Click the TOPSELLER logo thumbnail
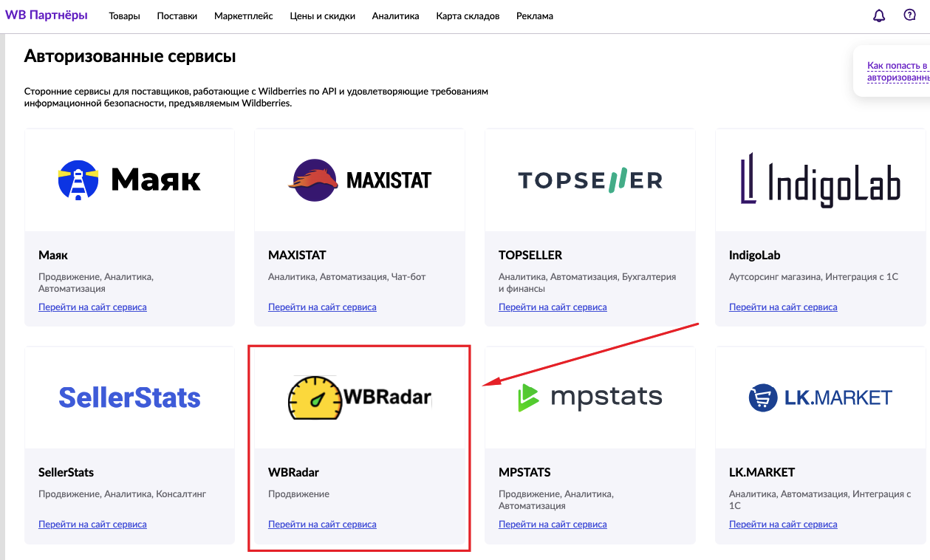This screenshot has height=560, width=930. coord(589,180)
